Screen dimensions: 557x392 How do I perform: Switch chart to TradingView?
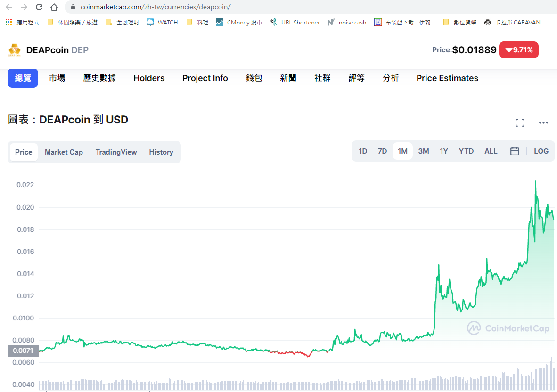click(x=116, y=152)
